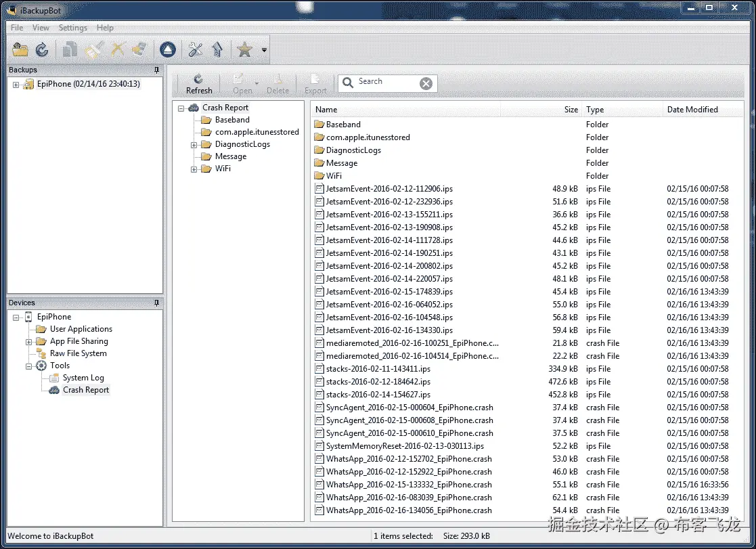Screen dimensions: 756x549
Task: Click the magnifier icon in Search box
Action: (348, 83)
